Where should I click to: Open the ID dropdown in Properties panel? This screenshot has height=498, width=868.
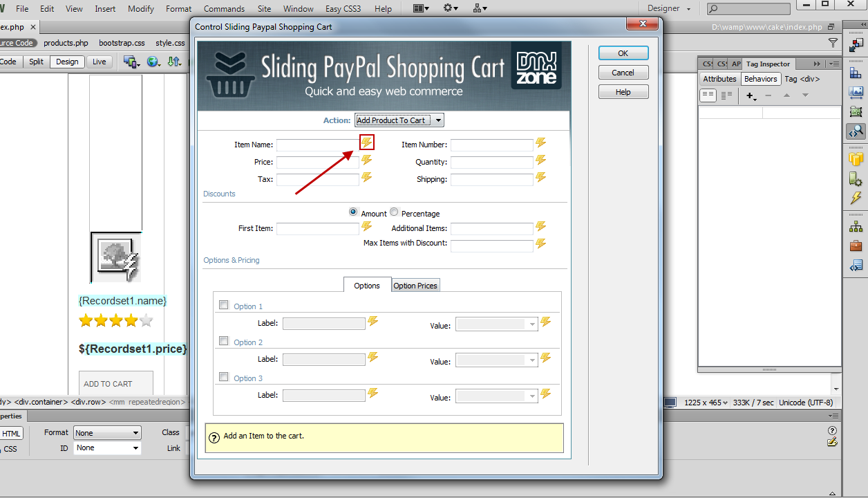(107, 448)
